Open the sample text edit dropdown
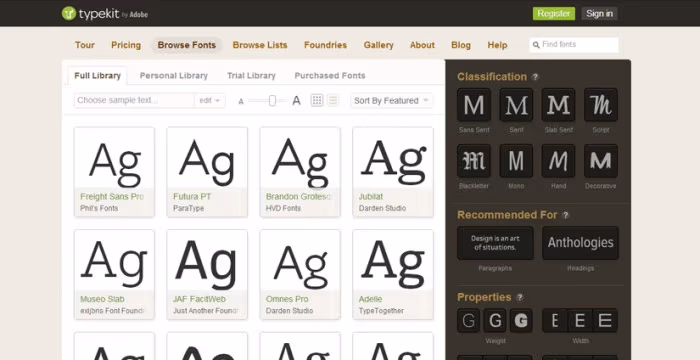 (210, 100)
